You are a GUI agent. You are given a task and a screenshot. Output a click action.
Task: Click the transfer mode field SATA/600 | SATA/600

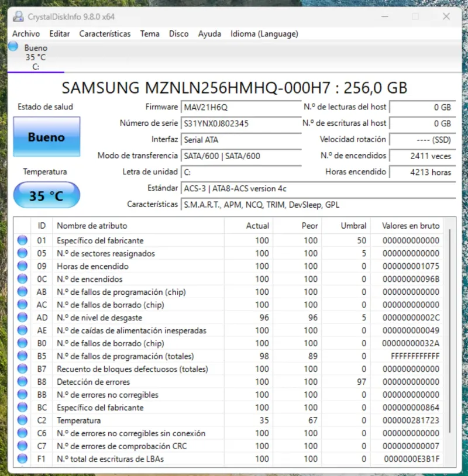pyautogui.click(x=241, y=156)
